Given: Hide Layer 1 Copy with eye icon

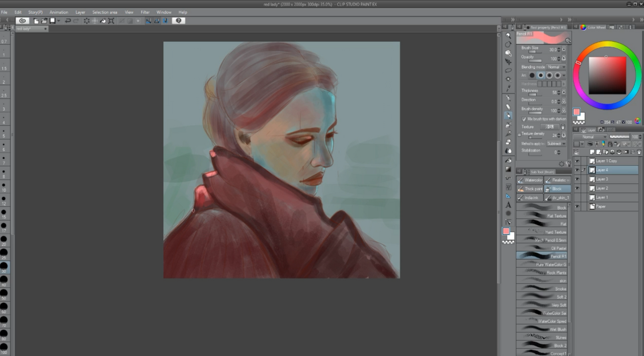Looking at the screenshot, I should point(577,161).
